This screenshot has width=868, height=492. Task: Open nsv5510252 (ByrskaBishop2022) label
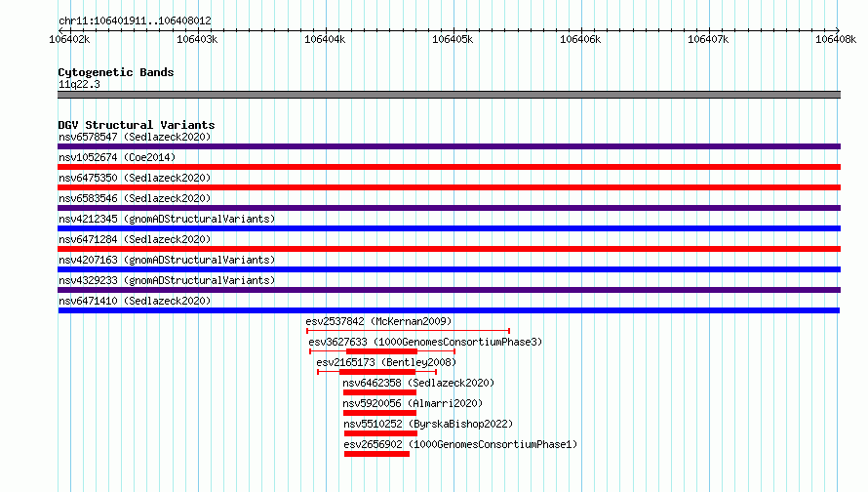point(428,424)
